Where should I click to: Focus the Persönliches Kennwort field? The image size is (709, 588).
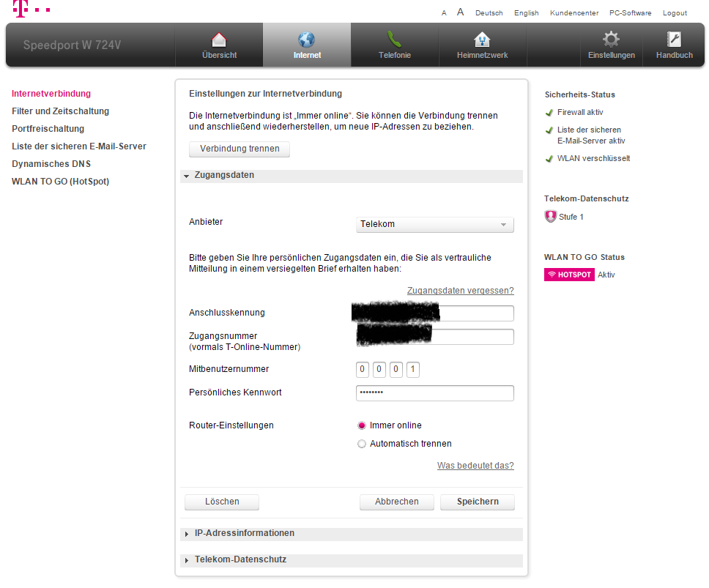435,392
